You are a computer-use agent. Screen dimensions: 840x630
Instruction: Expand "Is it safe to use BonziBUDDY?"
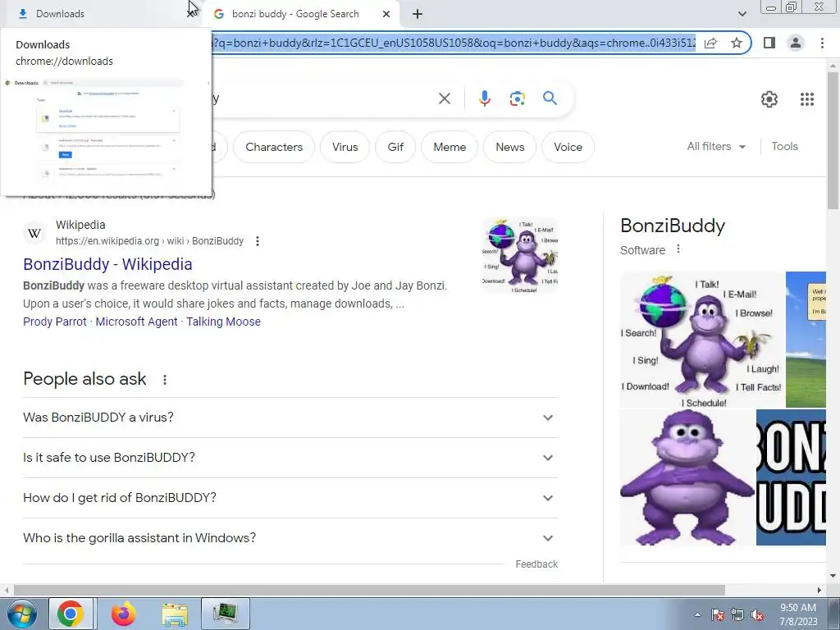coord(290,458)
